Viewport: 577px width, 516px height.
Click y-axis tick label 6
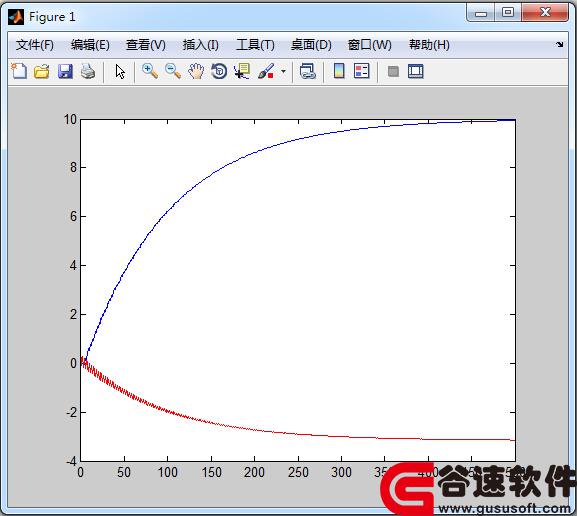(x=74, y=216)
